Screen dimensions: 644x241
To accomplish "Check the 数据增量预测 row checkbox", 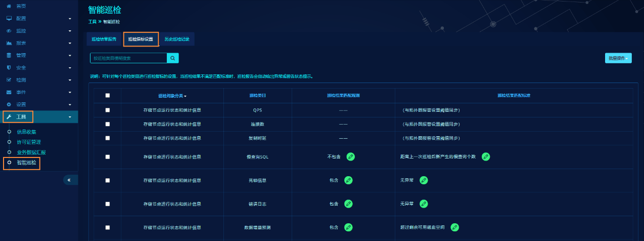I will point(107,227).
